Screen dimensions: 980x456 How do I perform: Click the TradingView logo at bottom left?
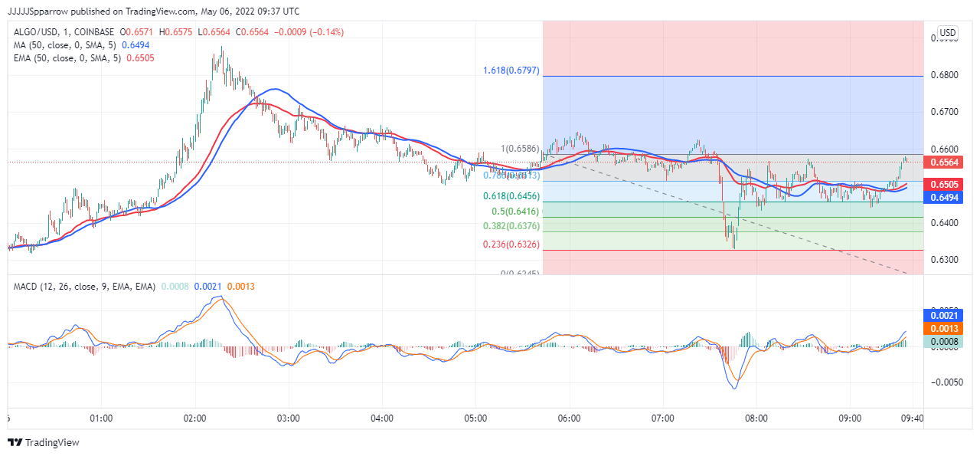(x=43, y=442)
